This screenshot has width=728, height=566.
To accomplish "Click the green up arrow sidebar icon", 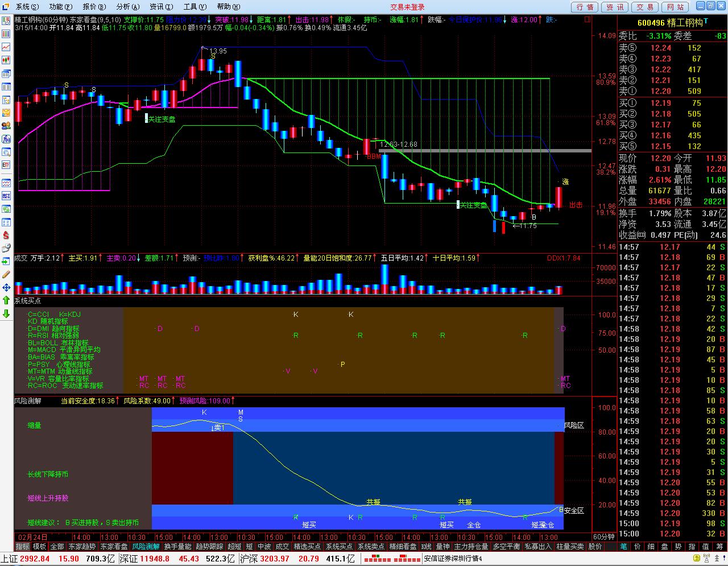I will (6, 300).
